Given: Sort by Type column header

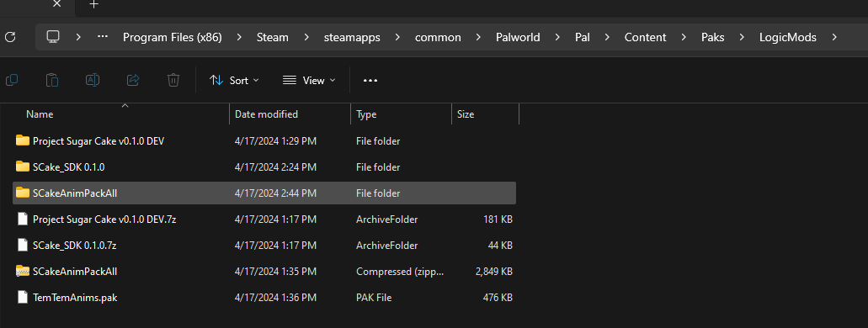Looking at the screenshot, I should pos(366,114).
